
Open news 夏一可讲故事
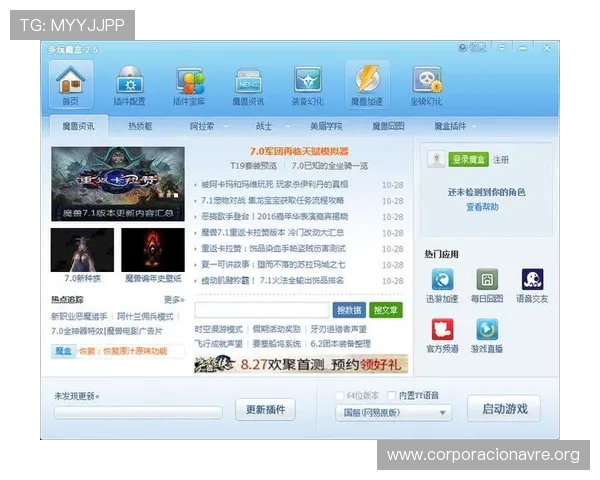pos(273,265)
